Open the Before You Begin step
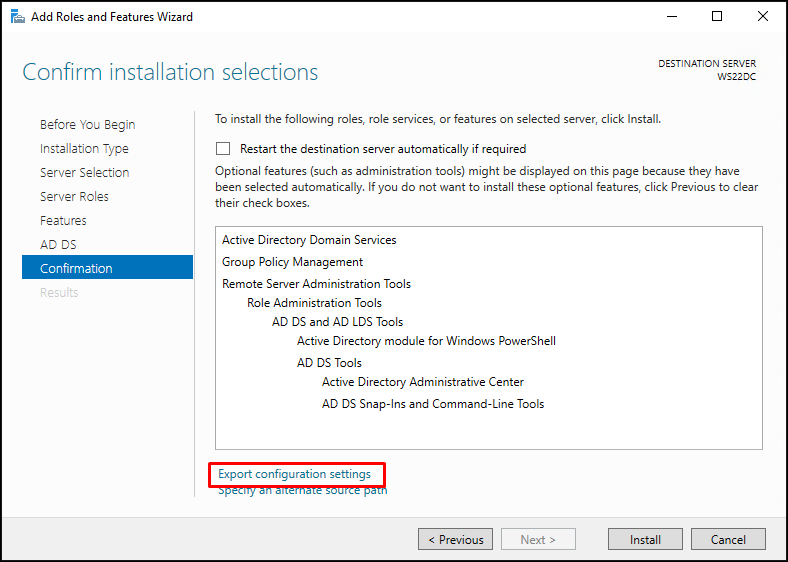This screenshot has height=562, width=788. (87, 125)
